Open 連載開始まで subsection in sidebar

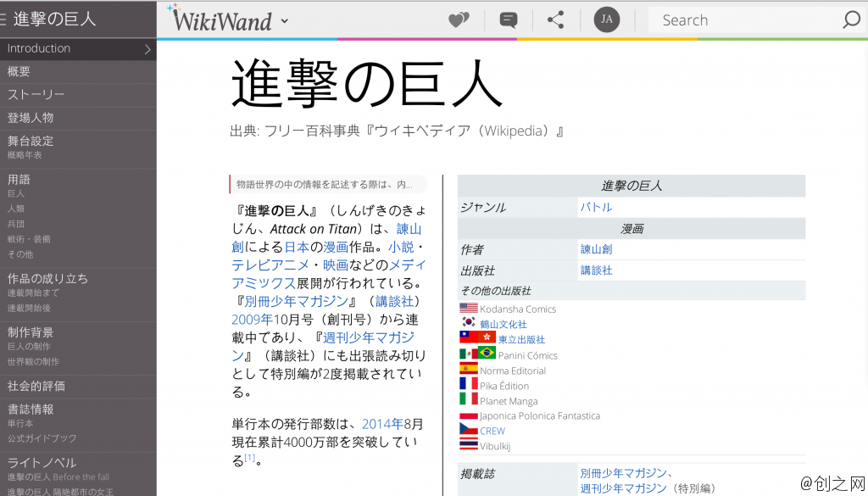pyautogui.click(x=33, y=293)
